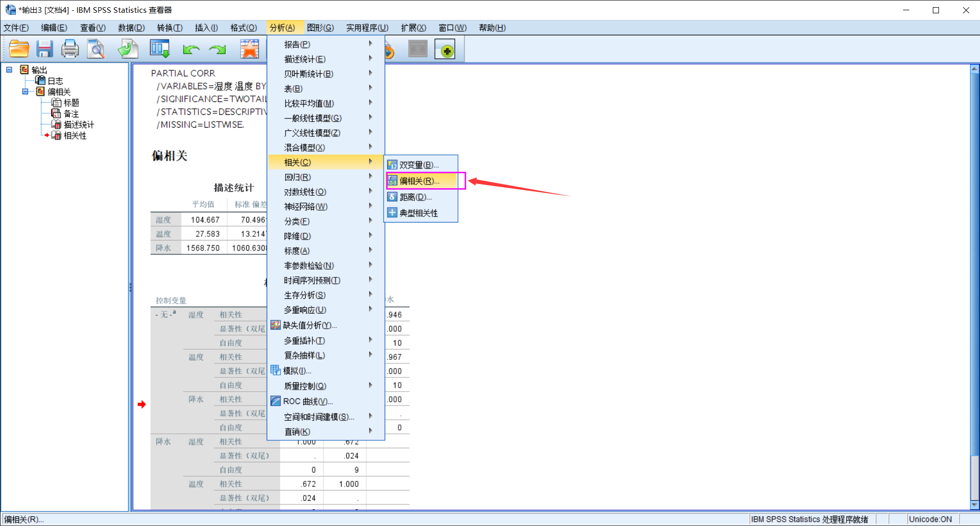
Task: Click the Export document icon
Action: coord(128,49)
